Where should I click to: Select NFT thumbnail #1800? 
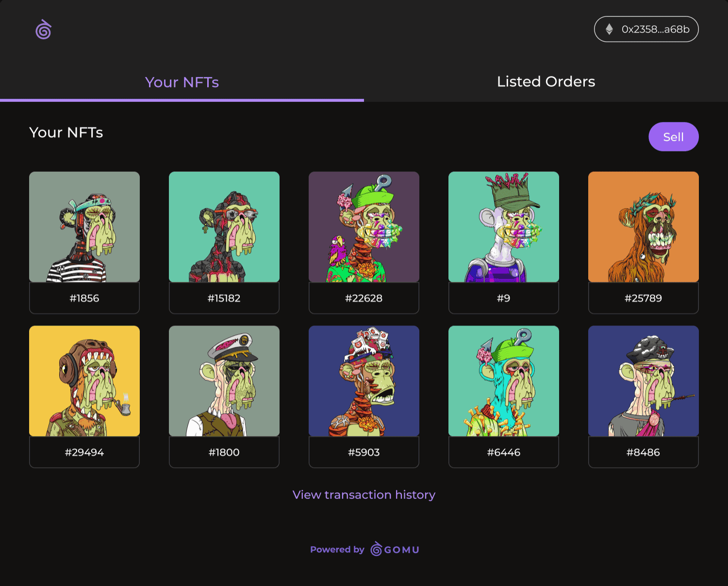(224, 381)
